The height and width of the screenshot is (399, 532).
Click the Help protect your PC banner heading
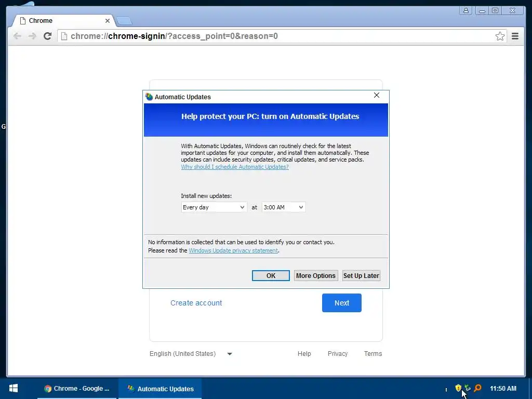(270, 116)
